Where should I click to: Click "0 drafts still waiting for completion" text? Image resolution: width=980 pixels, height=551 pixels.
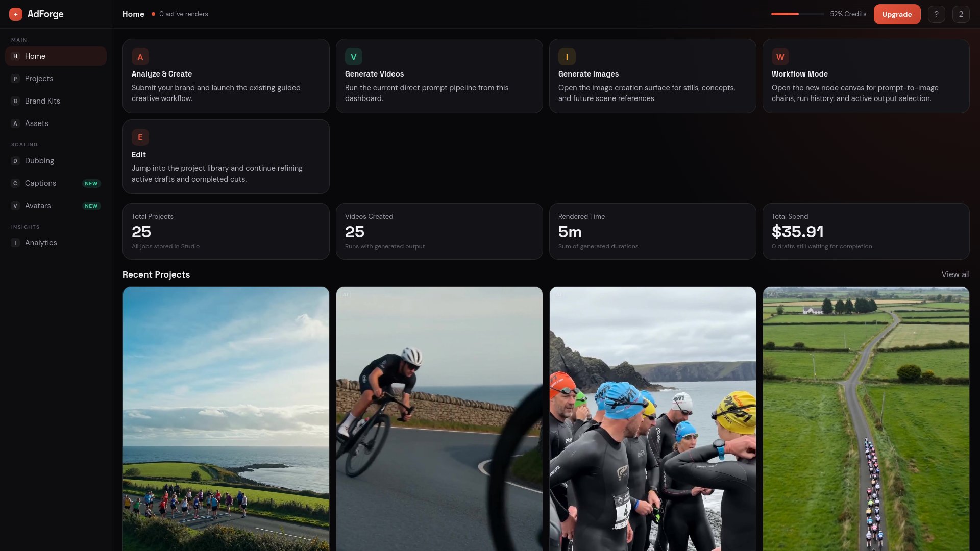tap(822, 246)
